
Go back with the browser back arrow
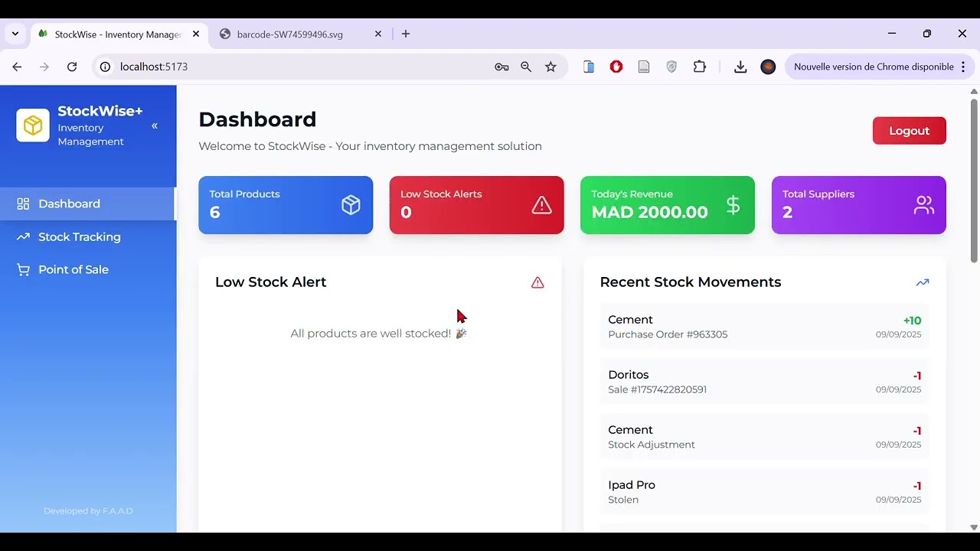pyautogui.click(x=17, y=67)
